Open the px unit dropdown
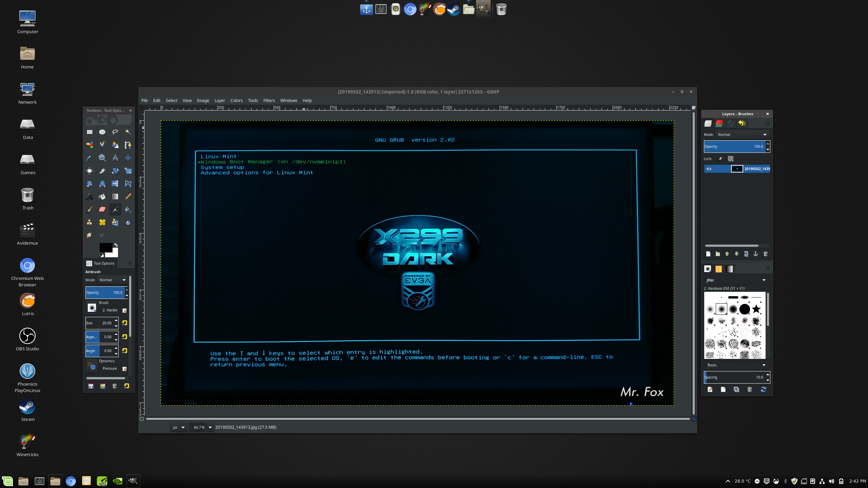Screen dimensions: 868x488 [179, 427]
